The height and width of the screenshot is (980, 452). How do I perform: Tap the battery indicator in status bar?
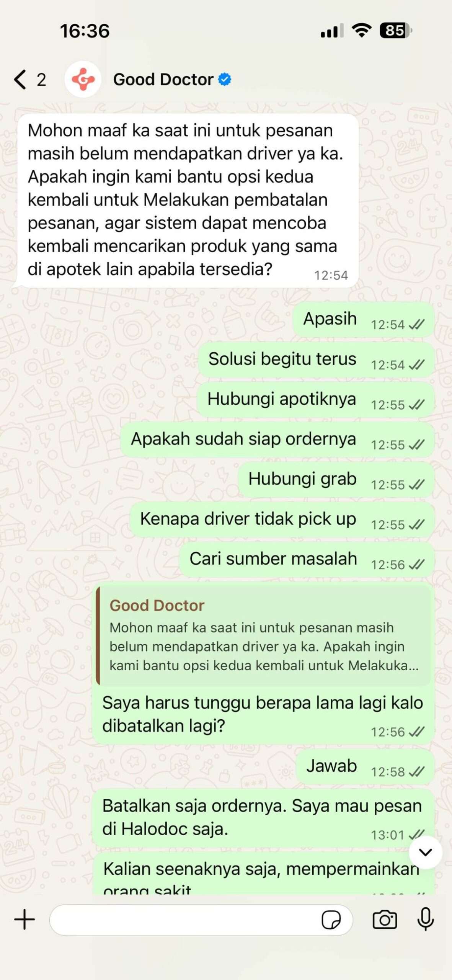(x=396, y=30)
